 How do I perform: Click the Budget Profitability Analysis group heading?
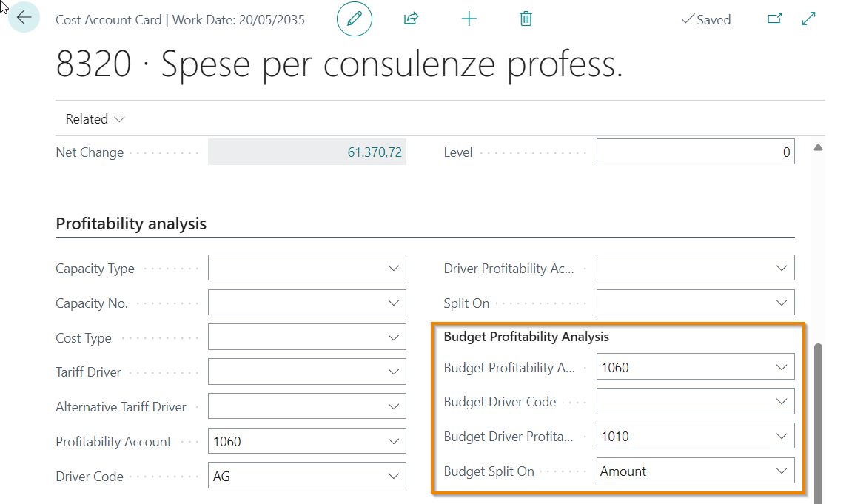(526, 337)
